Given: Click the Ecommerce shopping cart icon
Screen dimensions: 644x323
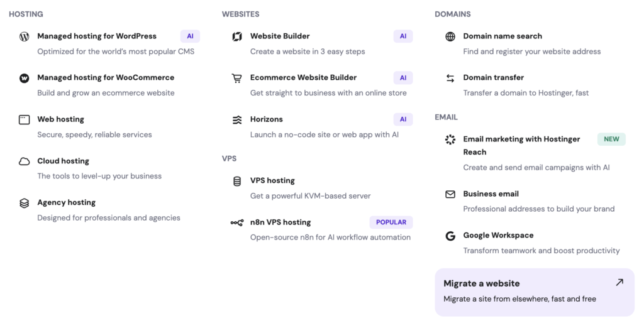Looking at the screenshot, I should 237,78.
